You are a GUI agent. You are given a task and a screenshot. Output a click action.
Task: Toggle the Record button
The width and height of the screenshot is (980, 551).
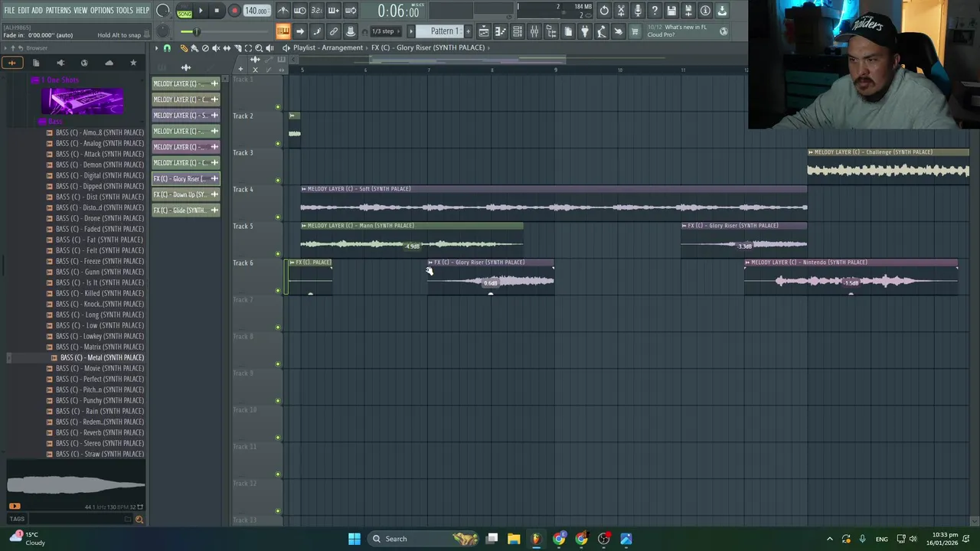click(x=234, y=11)
